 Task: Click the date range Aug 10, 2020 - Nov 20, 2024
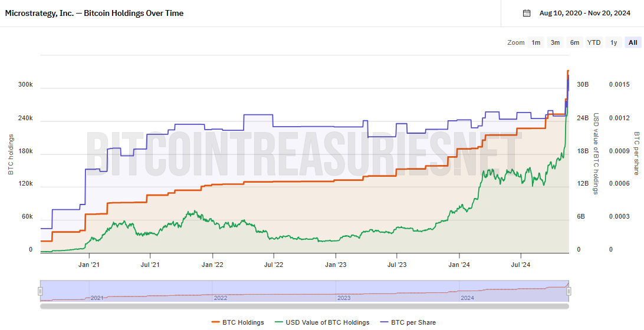tap(585, 13)
